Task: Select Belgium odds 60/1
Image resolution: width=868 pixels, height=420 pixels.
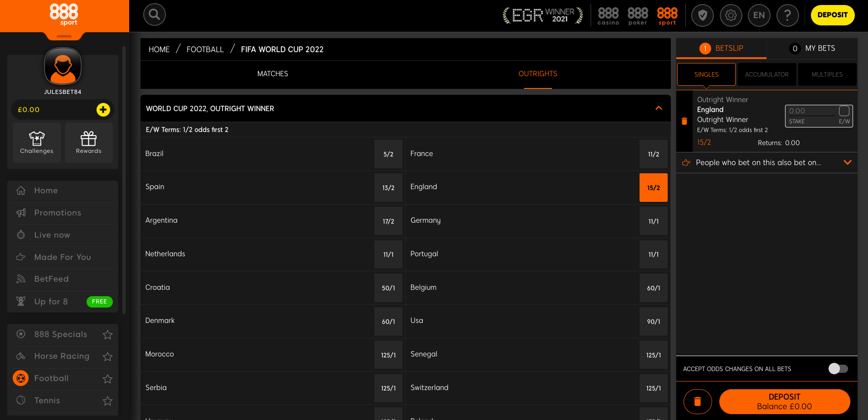Action: [654, 288]
